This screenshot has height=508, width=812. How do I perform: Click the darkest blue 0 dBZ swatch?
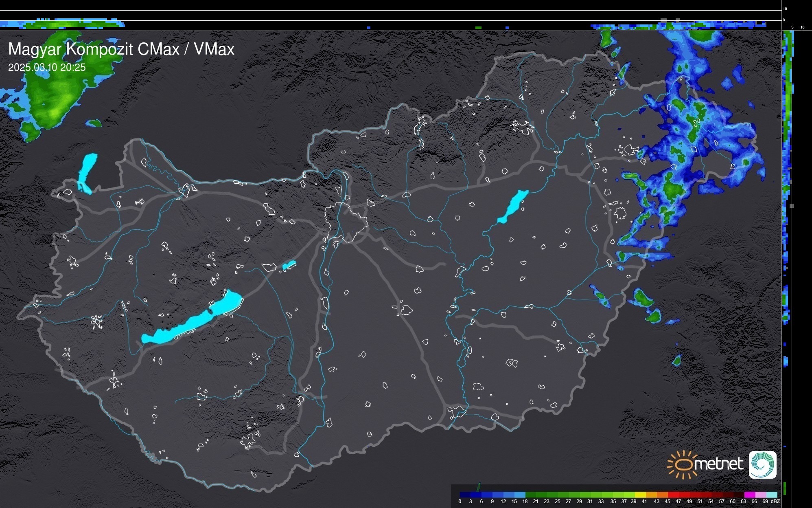[465, 495]
